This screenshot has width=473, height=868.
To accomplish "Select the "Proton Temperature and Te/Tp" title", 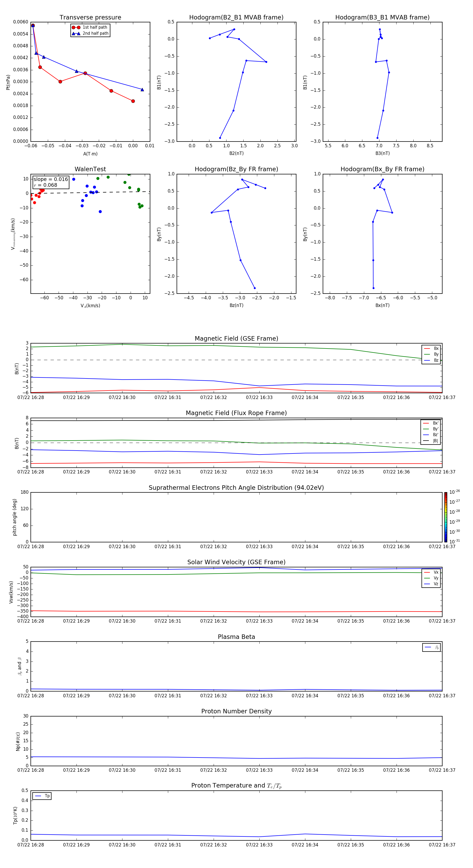I will pos(236,786).
